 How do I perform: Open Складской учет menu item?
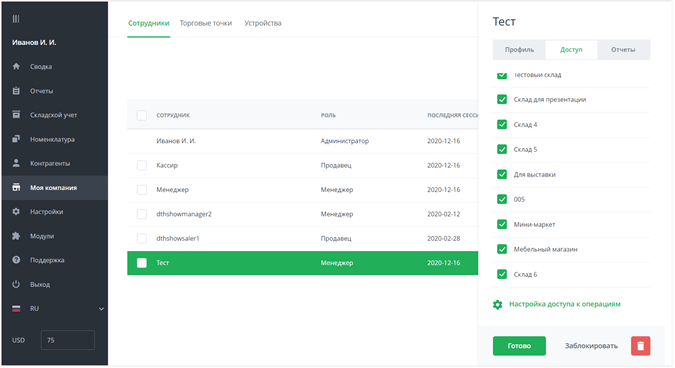54,115
